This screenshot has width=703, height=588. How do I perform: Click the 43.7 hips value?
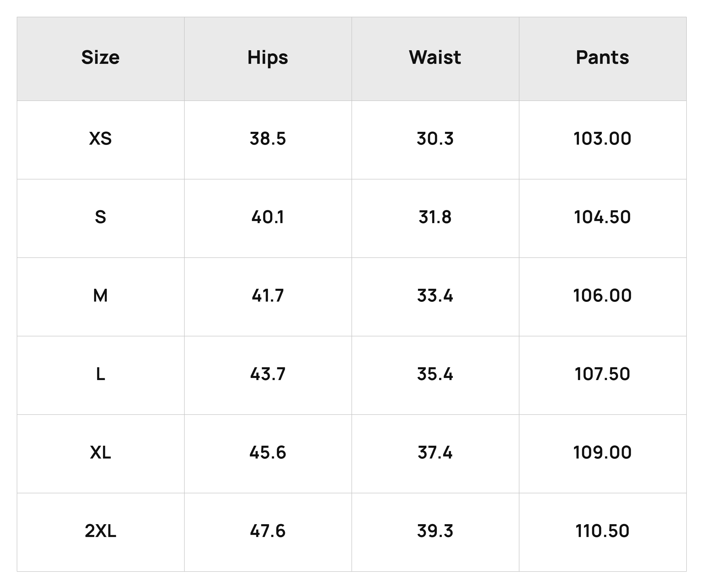pos(268,374)
